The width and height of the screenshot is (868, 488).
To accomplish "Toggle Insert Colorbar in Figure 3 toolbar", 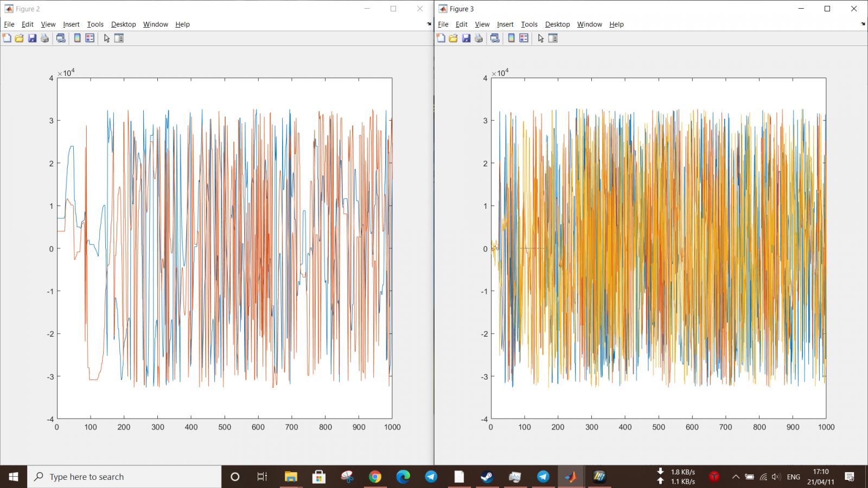I will pos(512,38).
